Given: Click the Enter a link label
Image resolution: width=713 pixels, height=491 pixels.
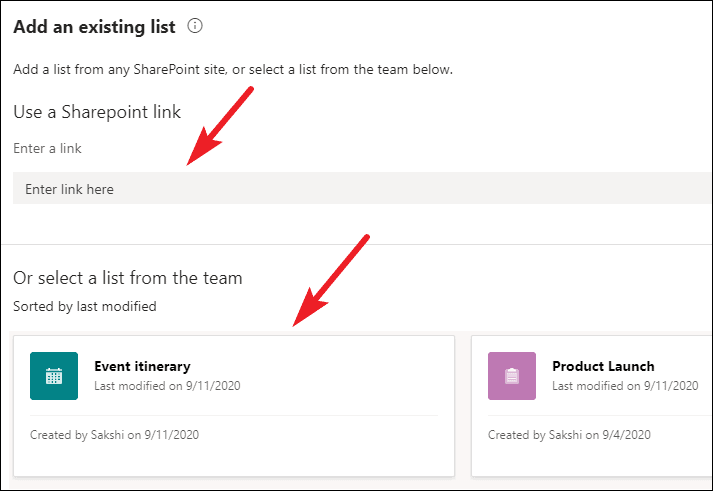Looking at the screenshot, I should (x=47, y=148).
